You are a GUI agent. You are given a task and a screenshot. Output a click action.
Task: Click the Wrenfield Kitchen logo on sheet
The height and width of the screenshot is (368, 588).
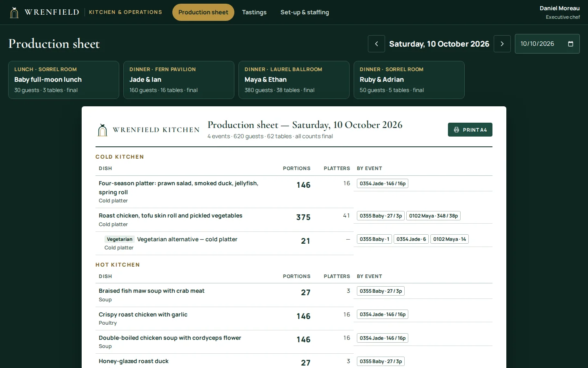(149, 130)
